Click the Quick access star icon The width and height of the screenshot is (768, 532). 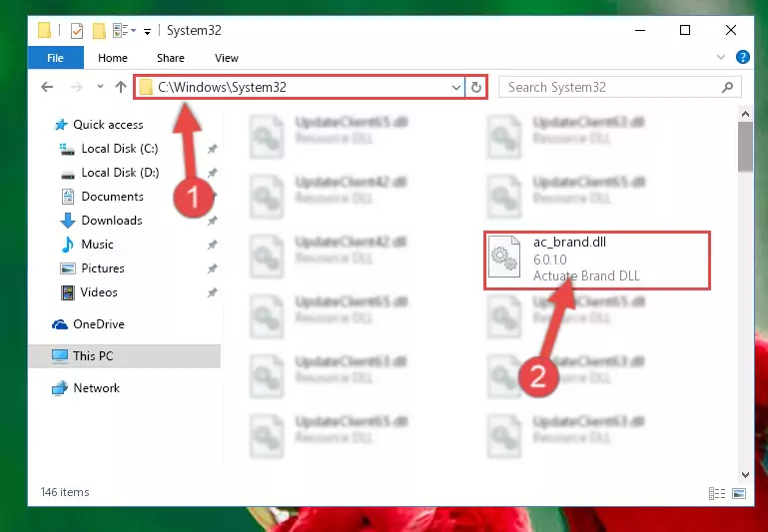[x=61, y=125]
